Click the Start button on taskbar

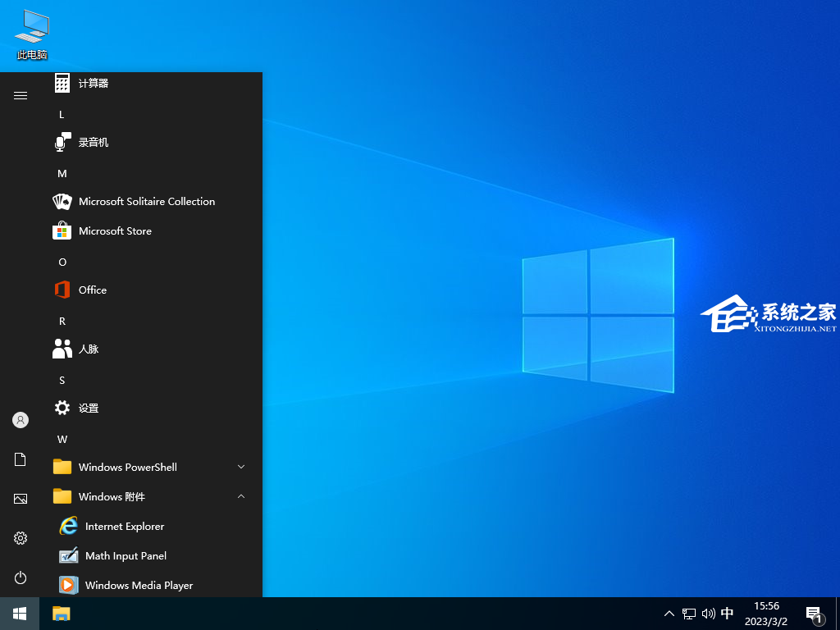coord(20,614)
